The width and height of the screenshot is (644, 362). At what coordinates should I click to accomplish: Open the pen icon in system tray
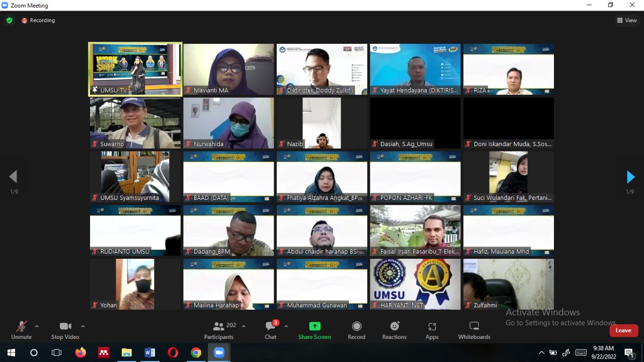(567, 352)
